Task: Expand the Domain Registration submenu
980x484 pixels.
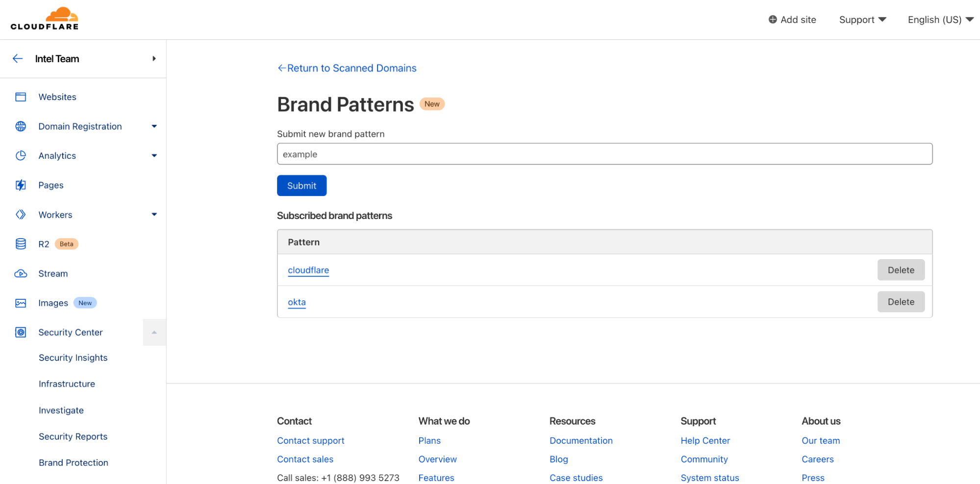Action: tap(154, 126)
